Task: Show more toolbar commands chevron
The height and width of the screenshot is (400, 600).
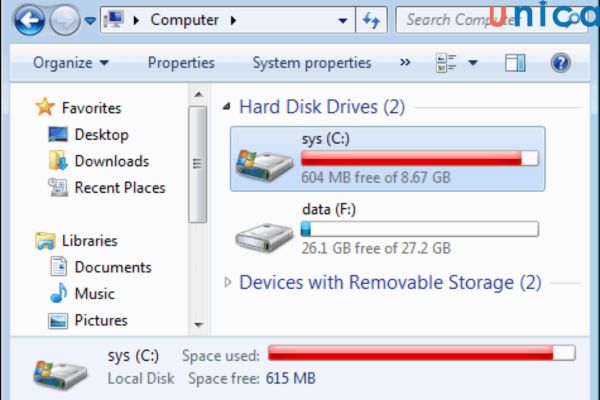Action: (405, 63)
